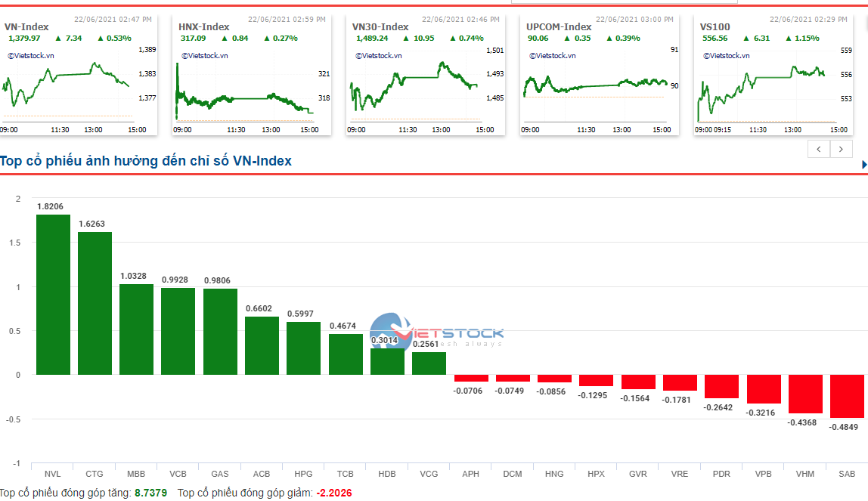
Task: Click the 'Top cổ phiếu ảnh hưởng' section heading
Action: tap(146, 161)
